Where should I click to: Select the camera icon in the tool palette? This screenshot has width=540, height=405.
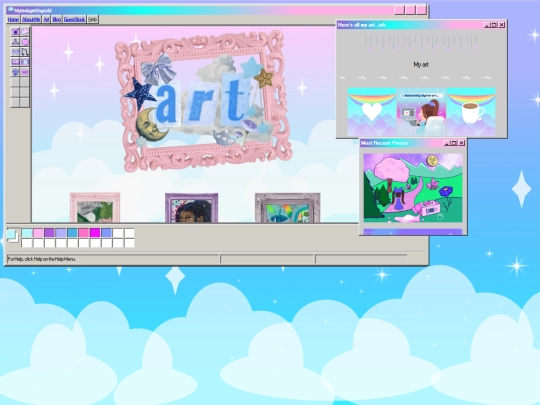15,32
